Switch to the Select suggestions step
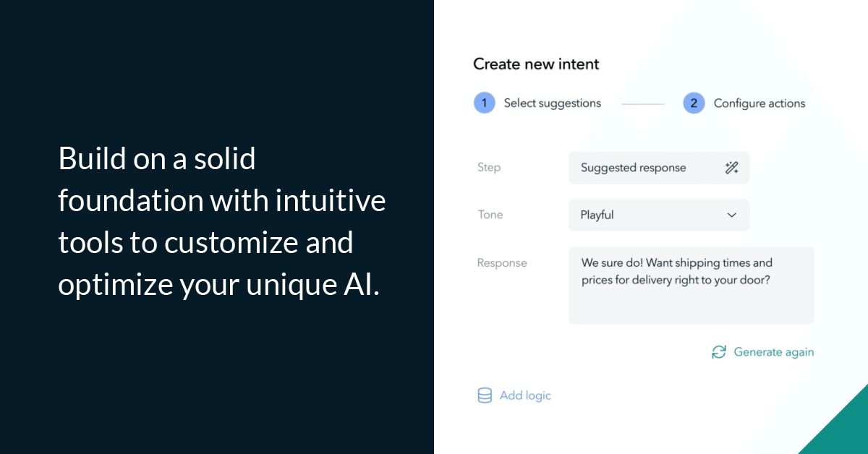Image resolution: width=868 pixels, height=454 pixels. pyautogui.click(x=552, y=103)
